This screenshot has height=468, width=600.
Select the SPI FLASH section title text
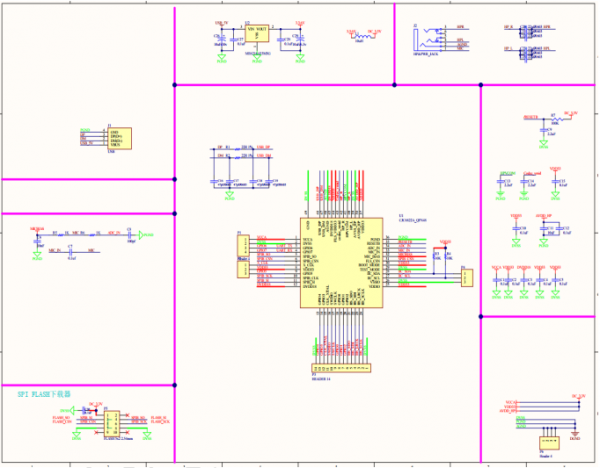click(50, 395)
